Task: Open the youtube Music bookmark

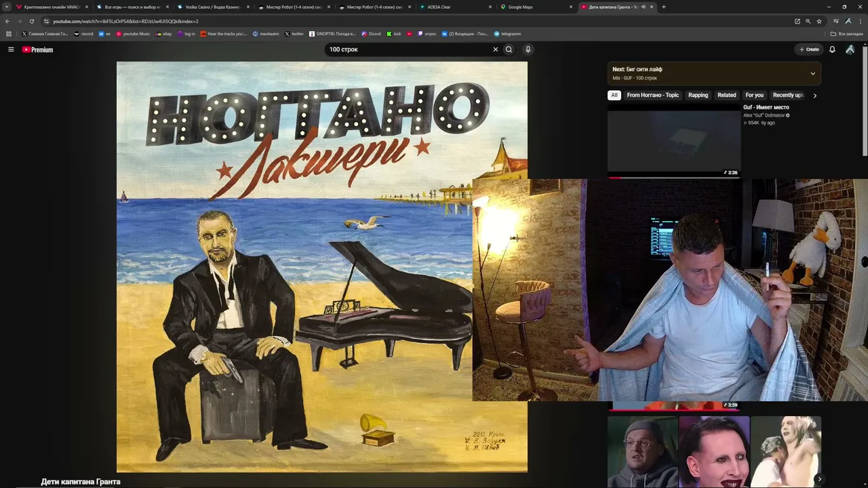Action: [x=133, y=34]
